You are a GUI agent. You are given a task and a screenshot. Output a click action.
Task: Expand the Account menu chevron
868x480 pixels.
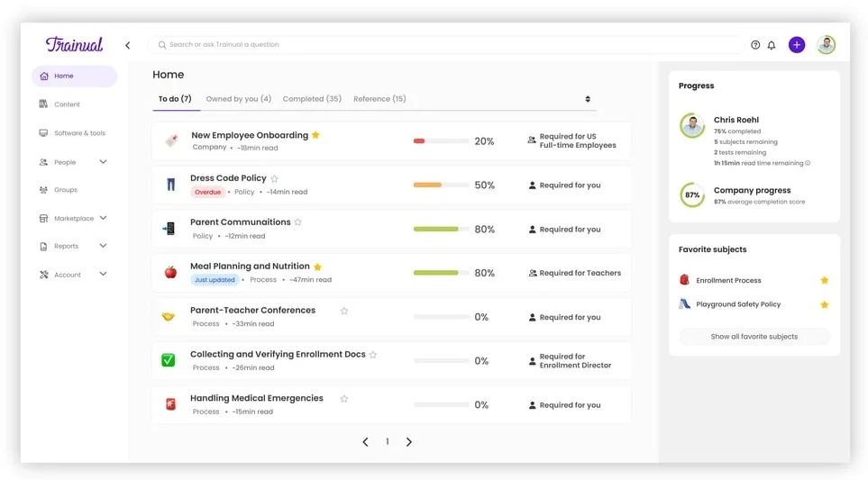pyautogui.click(x=103, y=274)
